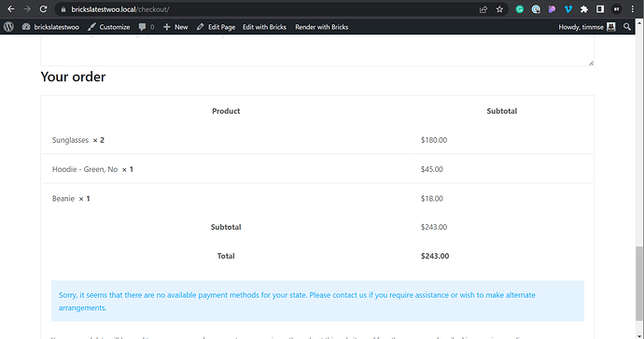Click the page vertical scrollbar thumb
Viewport: 644px width, 339px height.
(639, 284)
